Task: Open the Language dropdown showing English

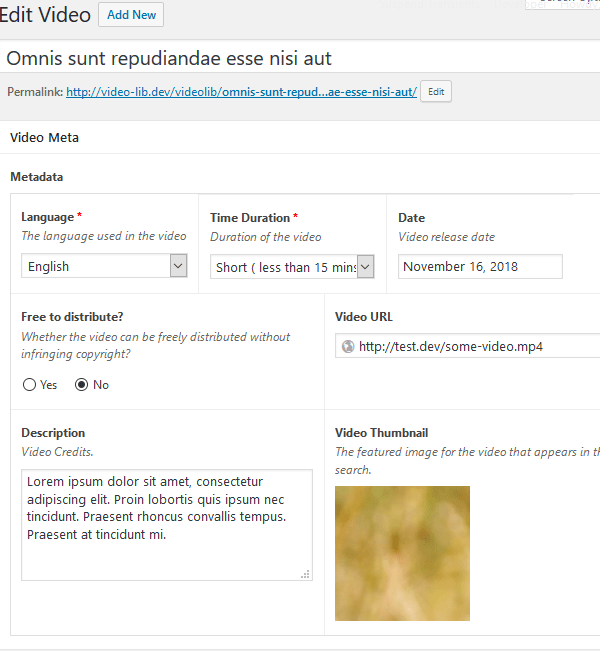Action: click(104, 266)
